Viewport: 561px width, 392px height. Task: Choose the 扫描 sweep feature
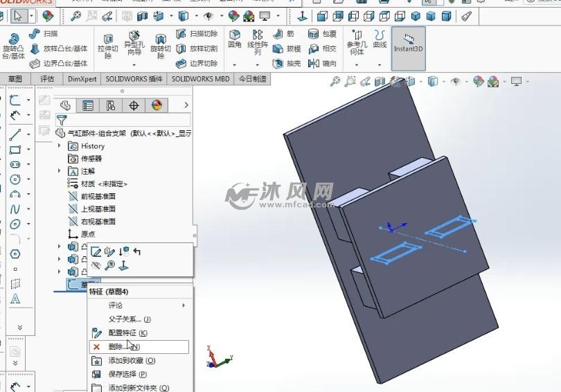44,34
